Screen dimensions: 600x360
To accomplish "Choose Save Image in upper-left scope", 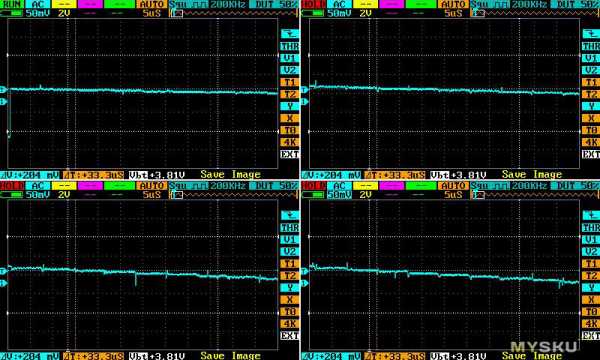I will (x=230, y=174).
